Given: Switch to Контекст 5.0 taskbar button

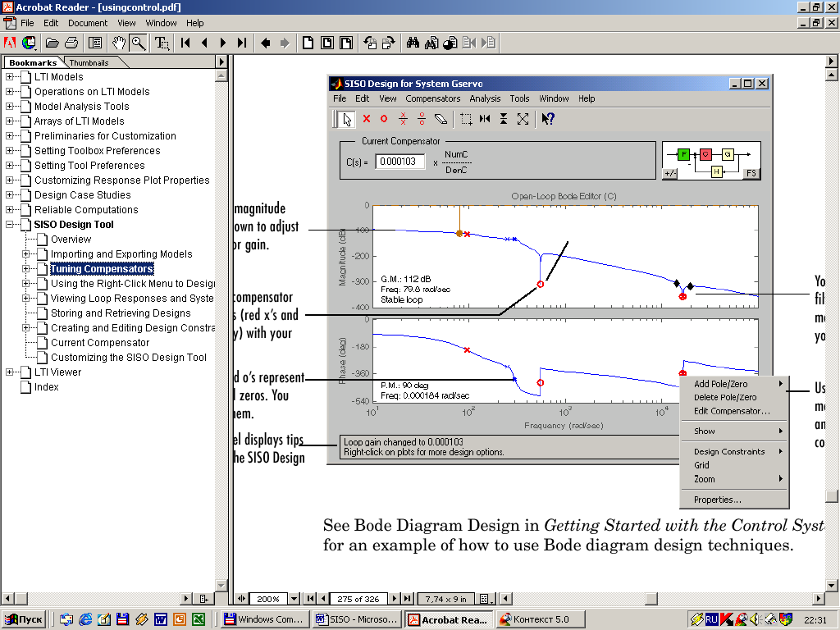Looking at the screenshot, I should (x=541, y=619).
